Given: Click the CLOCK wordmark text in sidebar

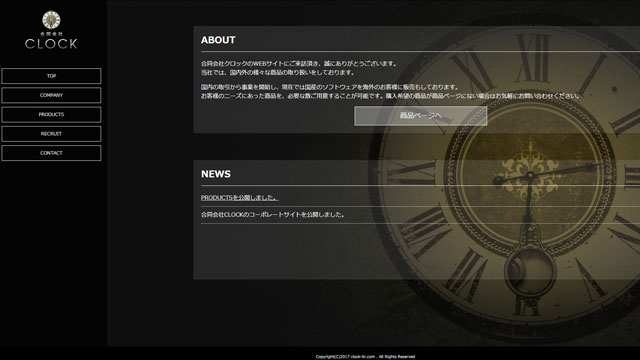Looking at the screenshot, I should pos(51,44).
